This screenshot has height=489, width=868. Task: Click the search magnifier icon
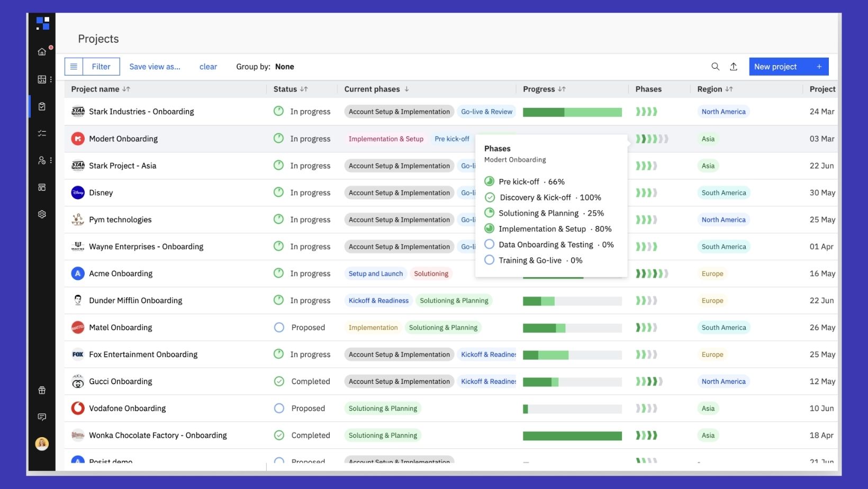(715, 67)
